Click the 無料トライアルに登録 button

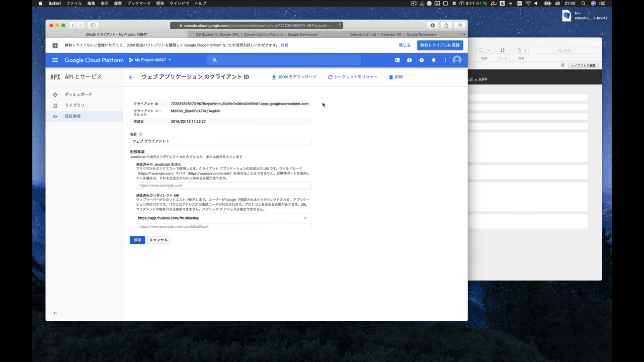(440, 45)
